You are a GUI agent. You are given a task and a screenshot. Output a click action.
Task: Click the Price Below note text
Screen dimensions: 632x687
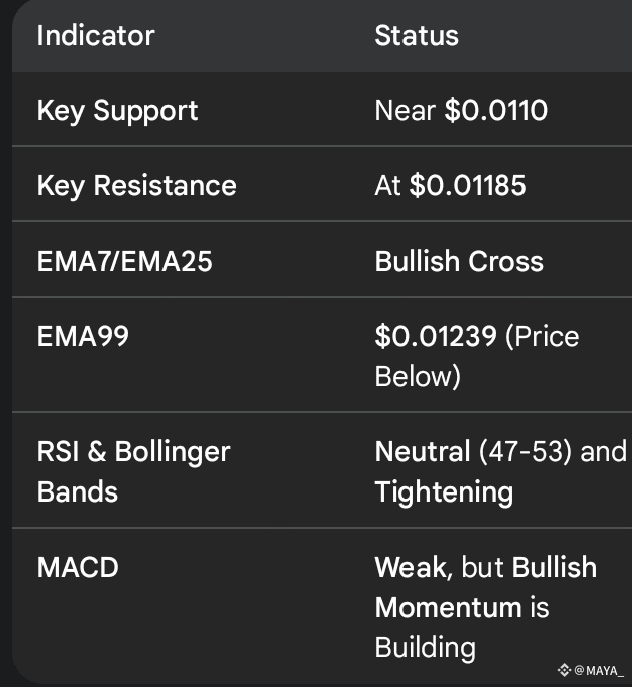(418, 376)
